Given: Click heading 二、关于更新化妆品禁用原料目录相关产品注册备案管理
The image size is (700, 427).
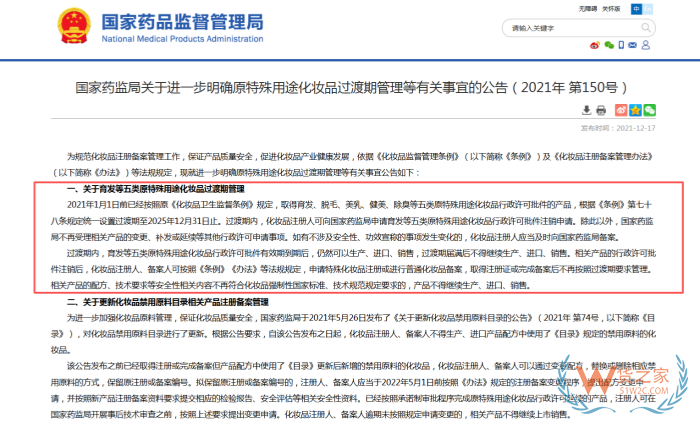Looking at the screenshot, I should [x=168, y=302].
